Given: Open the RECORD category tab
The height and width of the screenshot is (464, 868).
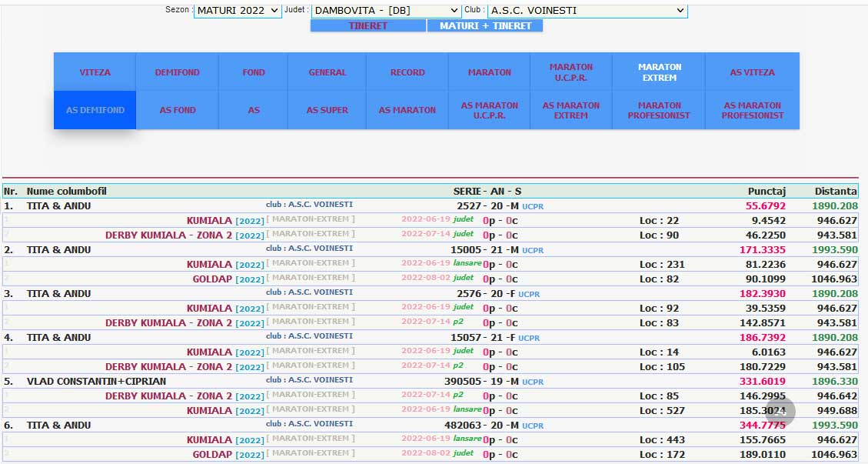Looking at the screenshot, I should coord(407,72).
